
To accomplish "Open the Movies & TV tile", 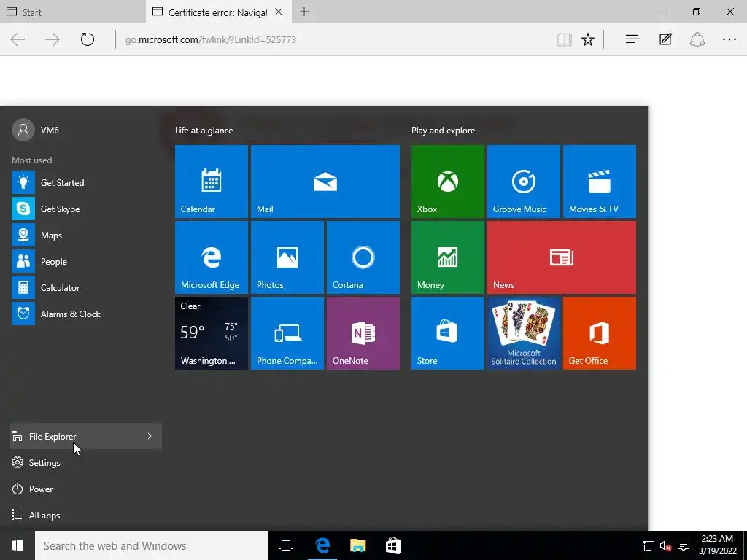I will [600, 182].
